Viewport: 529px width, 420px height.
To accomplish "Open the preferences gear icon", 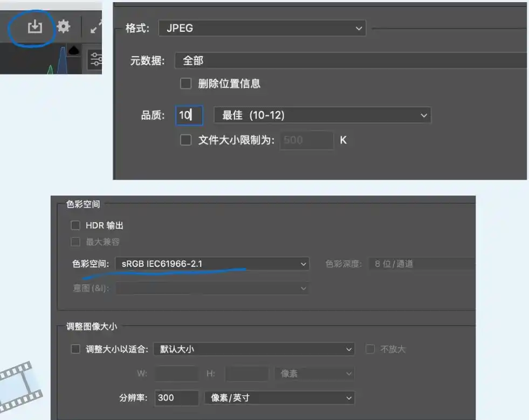I will (x=64, y=26).
